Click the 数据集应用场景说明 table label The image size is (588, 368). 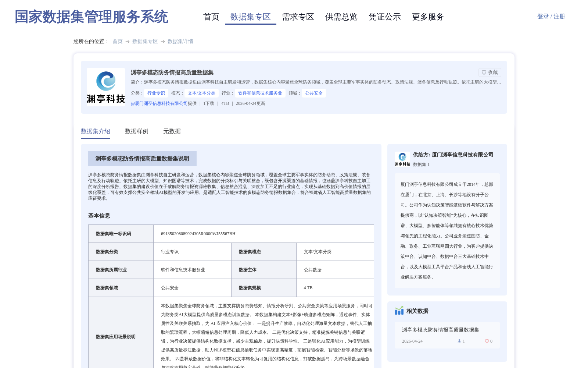pos(116,337)
